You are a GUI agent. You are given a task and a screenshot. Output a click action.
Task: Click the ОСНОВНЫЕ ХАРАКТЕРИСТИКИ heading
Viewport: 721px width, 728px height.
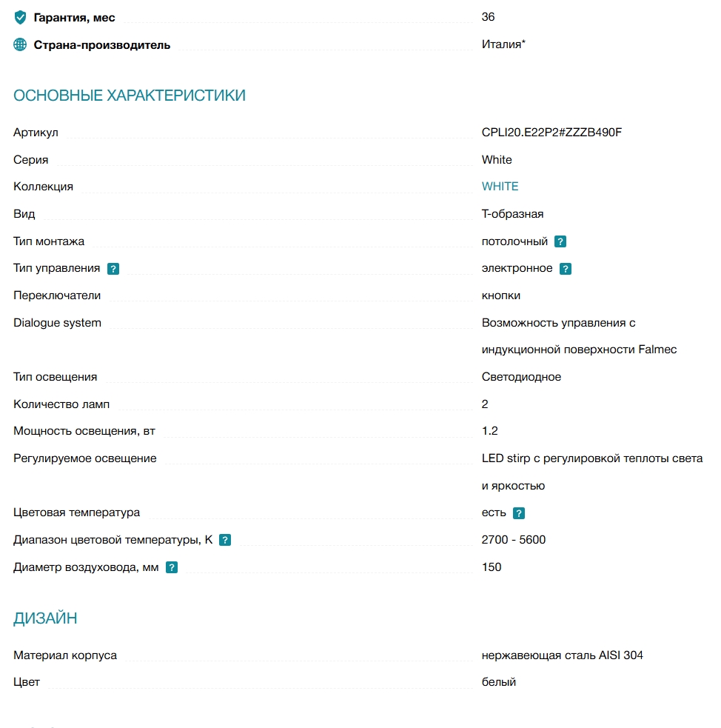(x=130, y=96)
